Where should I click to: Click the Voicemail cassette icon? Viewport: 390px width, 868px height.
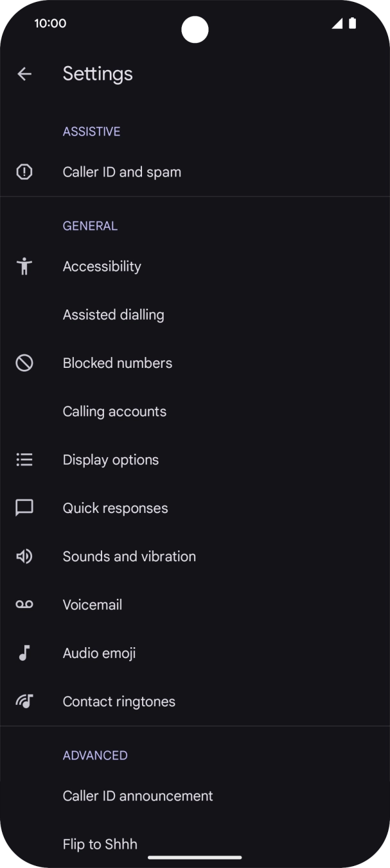[x=24, y=604]
